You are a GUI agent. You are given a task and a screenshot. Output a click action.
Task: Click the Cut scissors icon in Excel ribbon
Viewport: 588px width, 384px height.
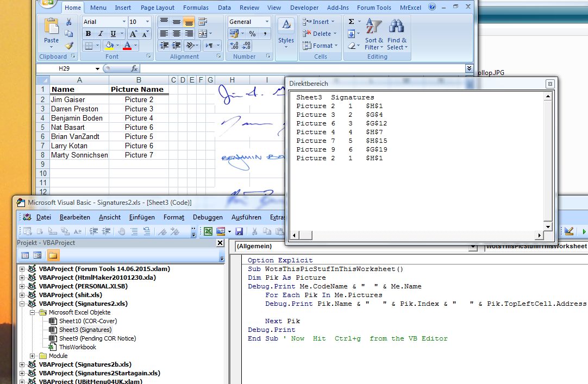tap(68, 22)
